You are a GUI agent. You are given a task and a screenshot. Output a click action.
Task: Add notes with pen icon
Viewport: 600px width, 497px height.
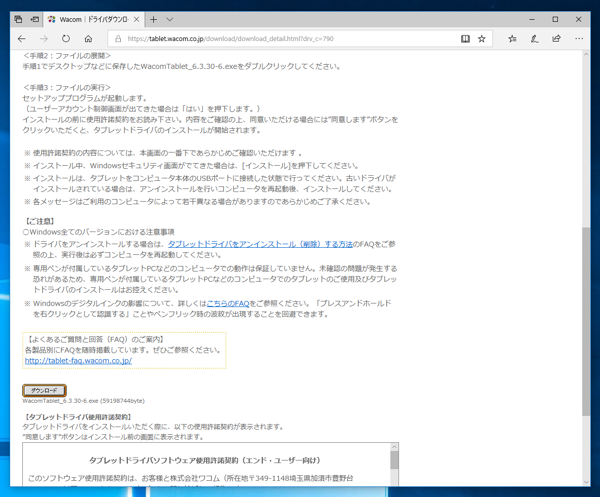click(535, 39)
